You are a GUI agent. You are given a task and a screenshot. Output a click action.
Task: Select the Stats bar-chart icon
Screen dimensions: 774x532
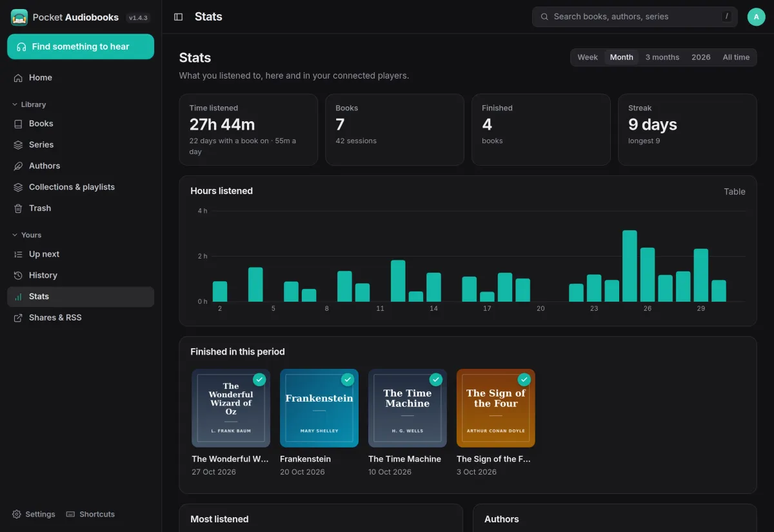(x=18, y=297)
